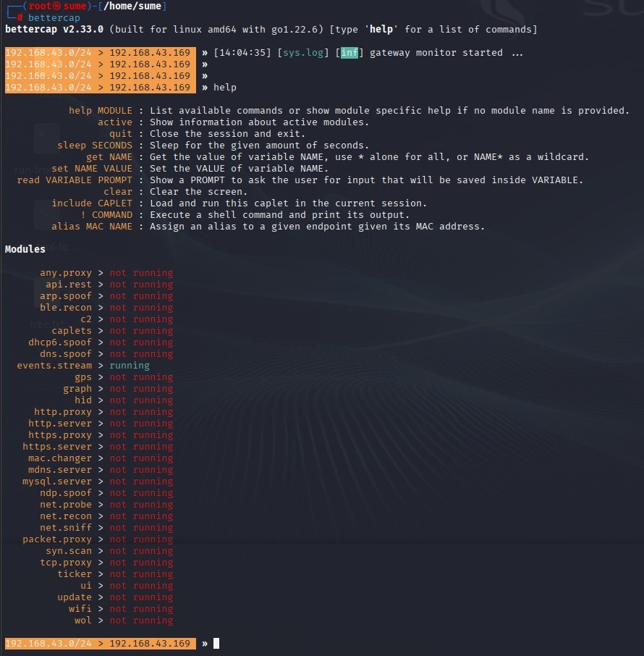The width and height of the screenshot is (644, 656).
Task: Click the 'quit' command in help list
Action: [121, 134]
